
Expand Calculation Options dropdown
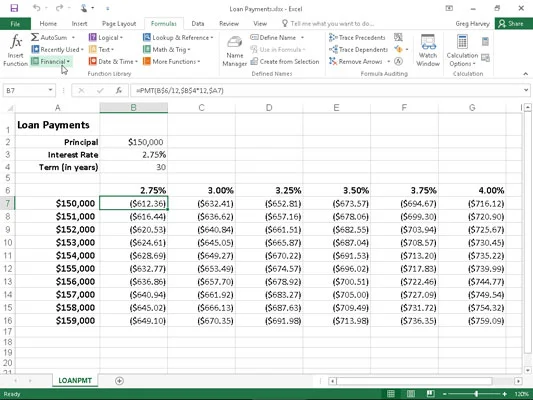click(x=462, y=50)
